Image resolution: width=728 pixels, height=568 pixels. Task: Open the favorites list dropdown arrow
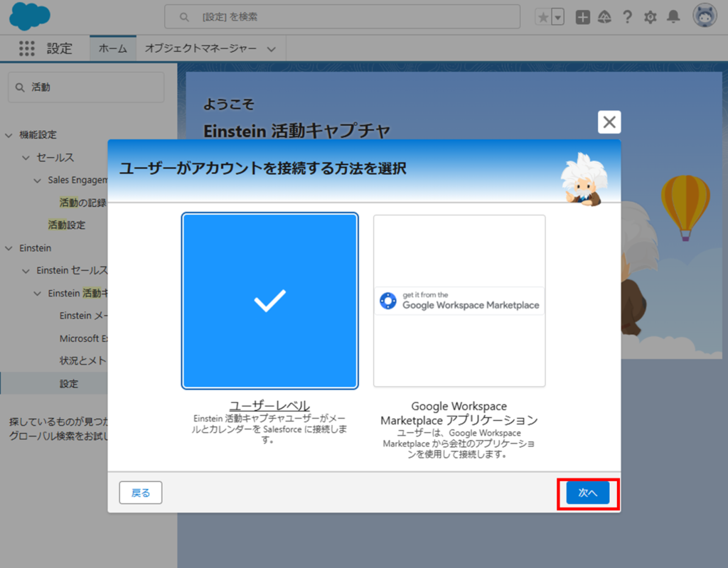557,18
